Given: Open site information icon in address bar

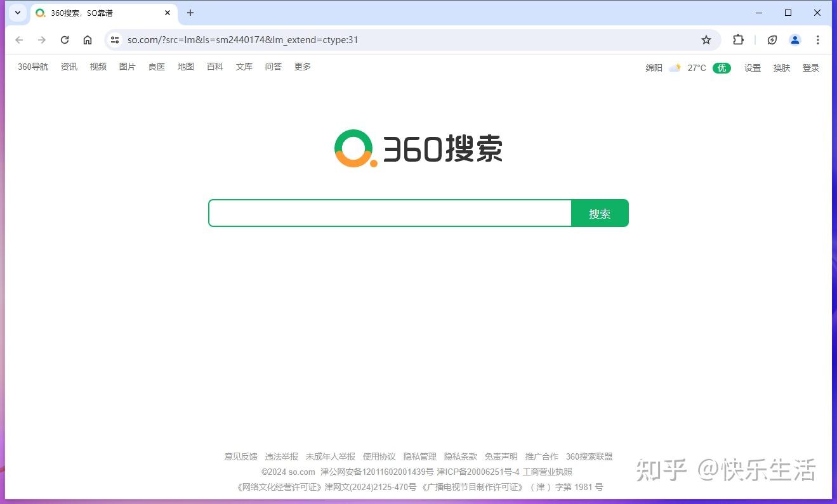Looking at the screenshot, I should click(x=115, y=40).
